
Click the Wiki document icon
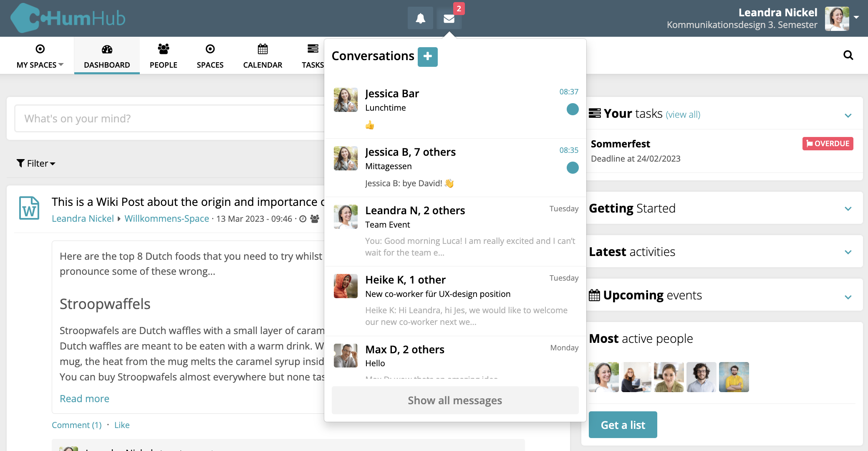pyautogui.click(x=29, y=208)
